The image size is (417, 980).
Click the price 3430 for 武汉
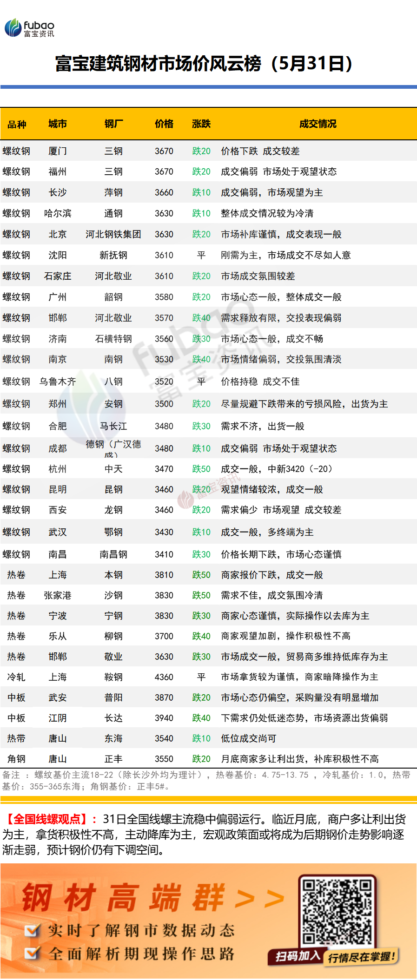[x=164, y=532]
